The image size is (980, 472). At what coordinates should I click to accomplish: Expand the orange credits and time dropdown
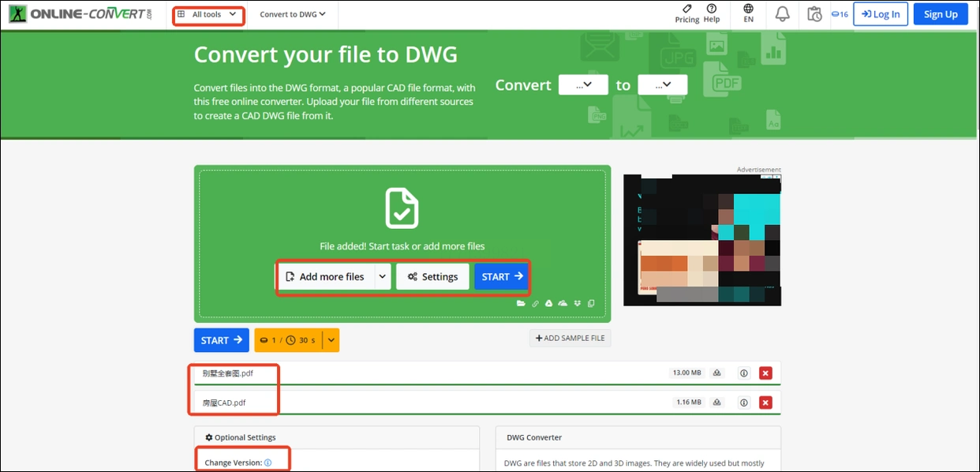[x=331, y=340]
